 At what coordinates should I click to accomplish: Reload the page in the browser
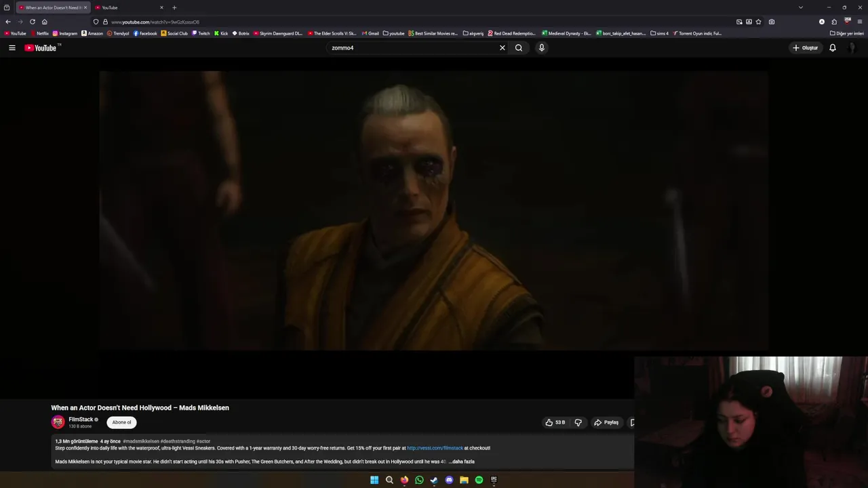(32, 22)
